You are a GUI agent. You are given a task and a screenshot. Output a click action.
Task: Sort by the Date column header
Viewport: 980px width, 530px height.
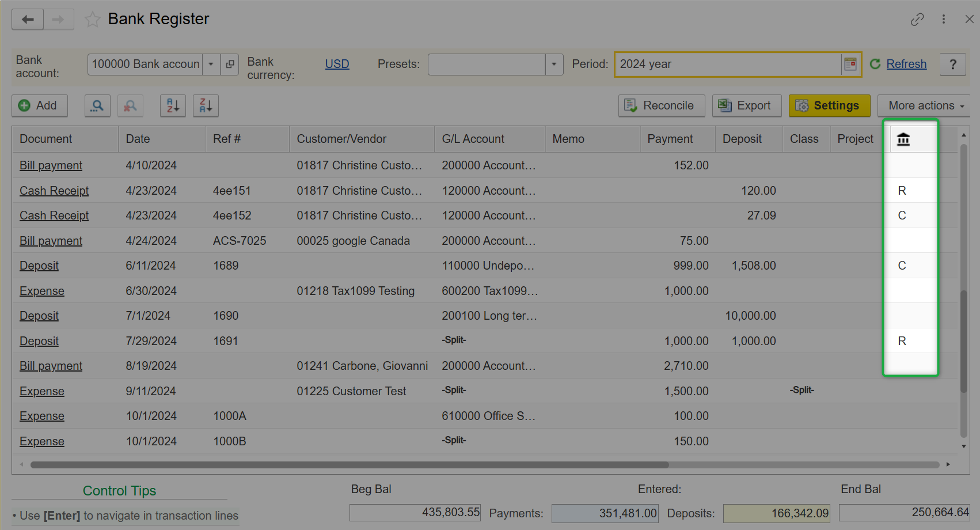[162, 139]
